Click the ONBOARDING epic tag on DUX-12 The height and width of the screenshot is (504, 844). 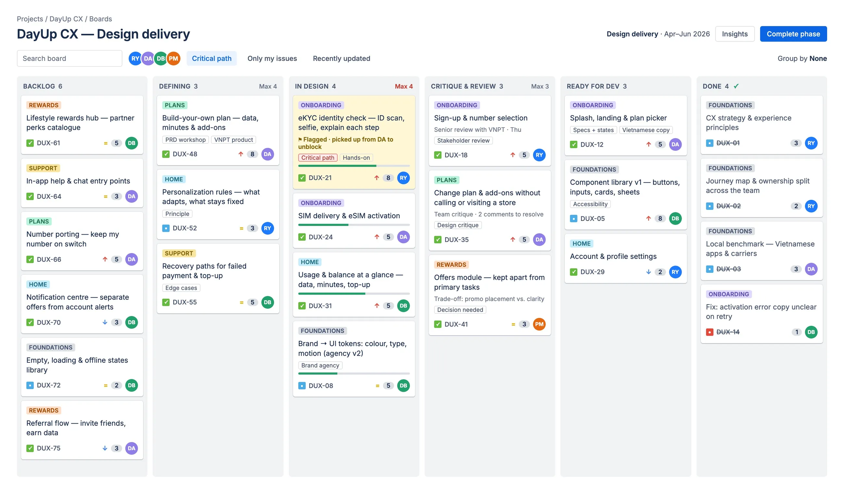(592, 105)
